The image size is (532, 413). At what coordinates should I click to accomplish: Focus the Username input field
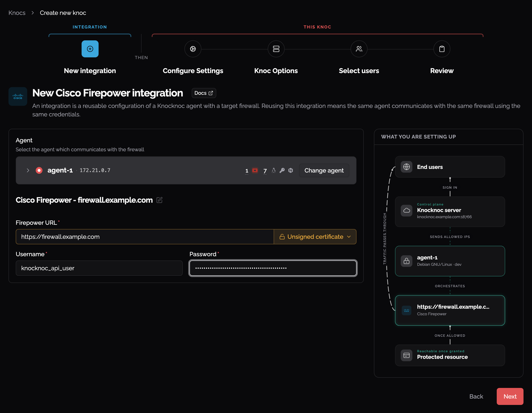click(x=99, y=268)
